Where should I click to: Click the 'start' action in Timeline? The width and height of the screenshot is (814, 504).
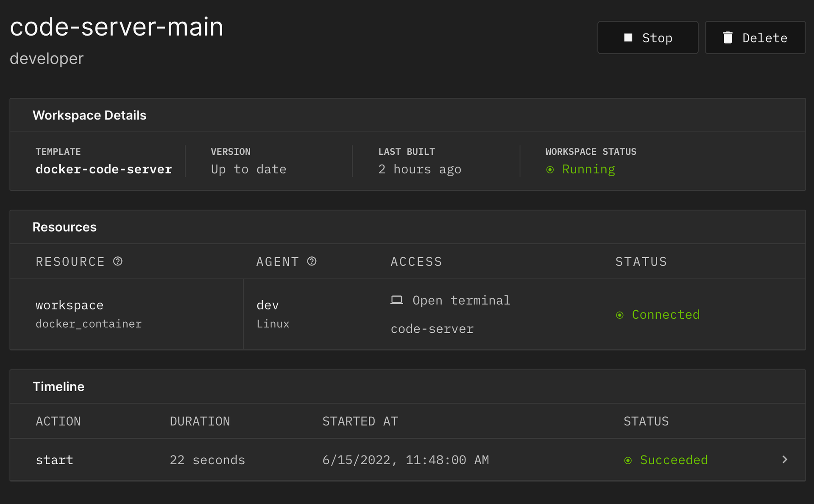pyautogui.click(x=54, y=460)
